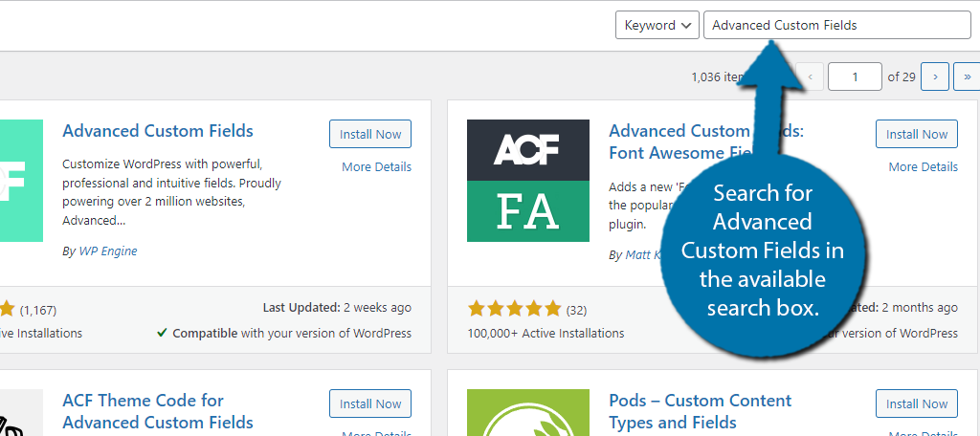Install the Advanced Custom Fields plugin by WP Engine

tap(370, 134)
